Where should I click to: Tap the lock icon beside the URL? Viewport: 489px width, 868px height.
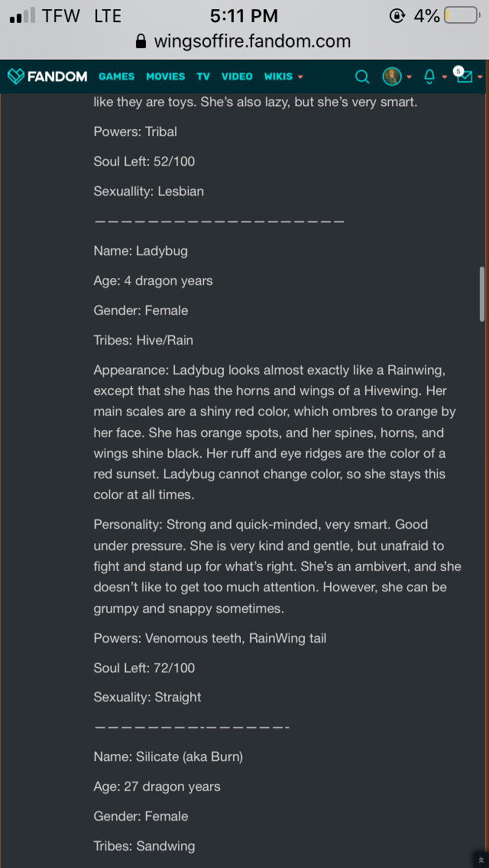click(x=141, y=41)
